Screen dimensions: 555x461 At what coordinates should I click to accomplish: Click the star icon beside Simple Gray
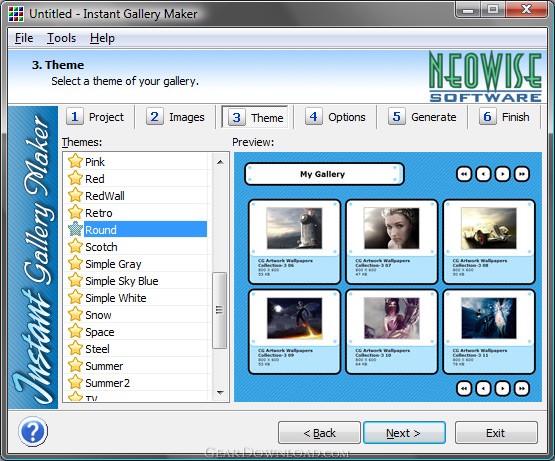[75, 263]
